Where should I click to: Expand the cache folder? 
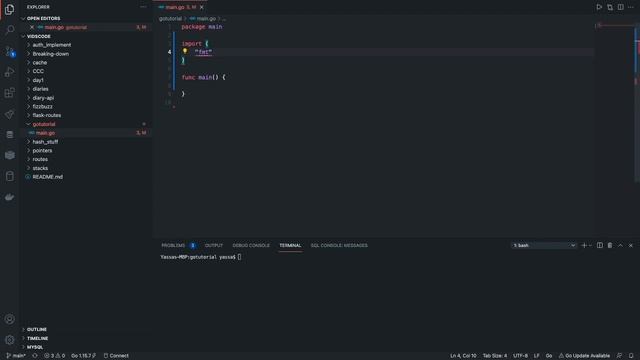coord(40,62)
